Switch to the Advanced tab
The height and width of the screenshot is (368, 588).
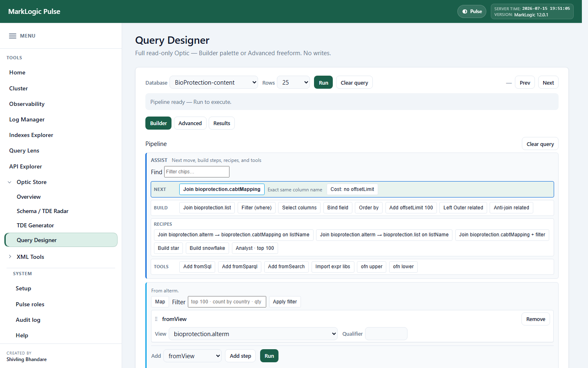(190, 123)
